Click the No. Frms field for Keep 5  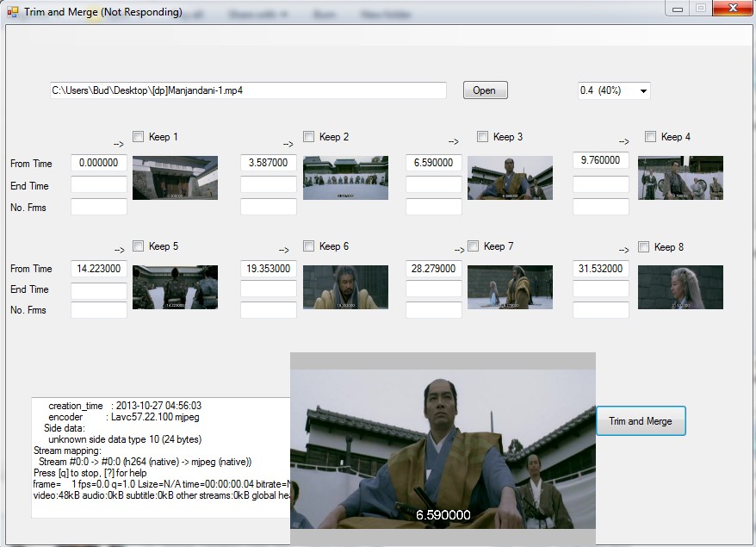(99, 309)
